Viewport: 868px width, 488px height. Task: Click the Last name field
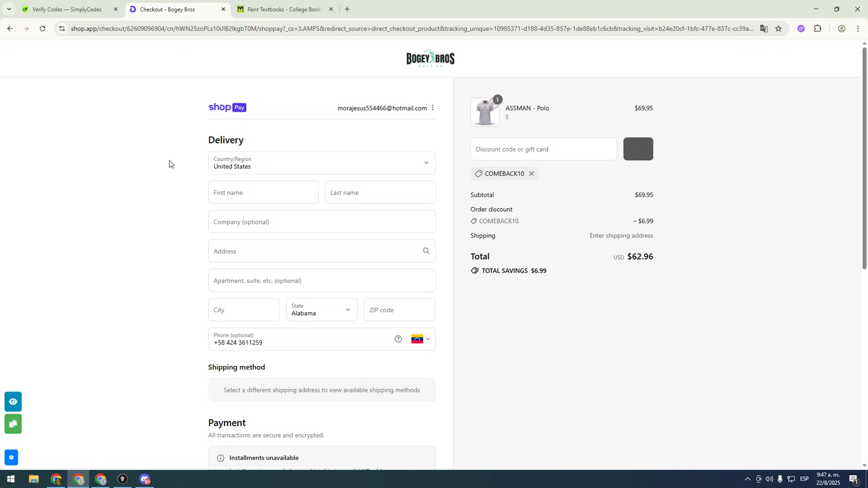point(380,193)
